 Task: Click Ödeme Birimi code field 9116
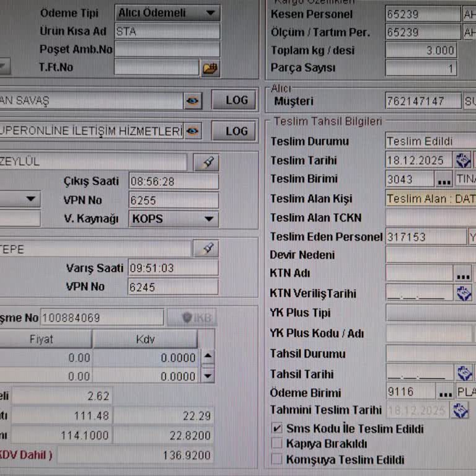pos(410,392)
